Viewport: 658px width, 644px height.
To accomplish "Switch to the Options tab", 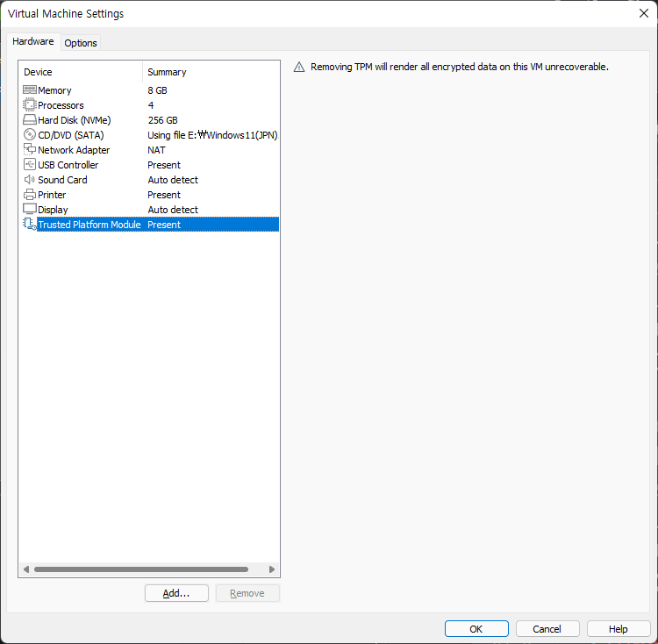I will (81, 43).
